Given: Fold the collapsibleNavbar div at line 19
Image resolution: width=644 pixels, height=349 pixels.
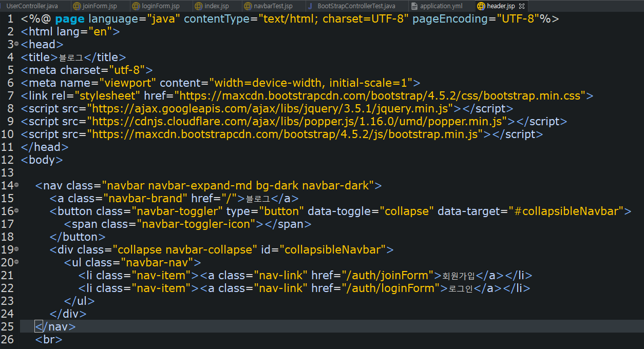Looking at the screenshot, I should coord(16,249).
